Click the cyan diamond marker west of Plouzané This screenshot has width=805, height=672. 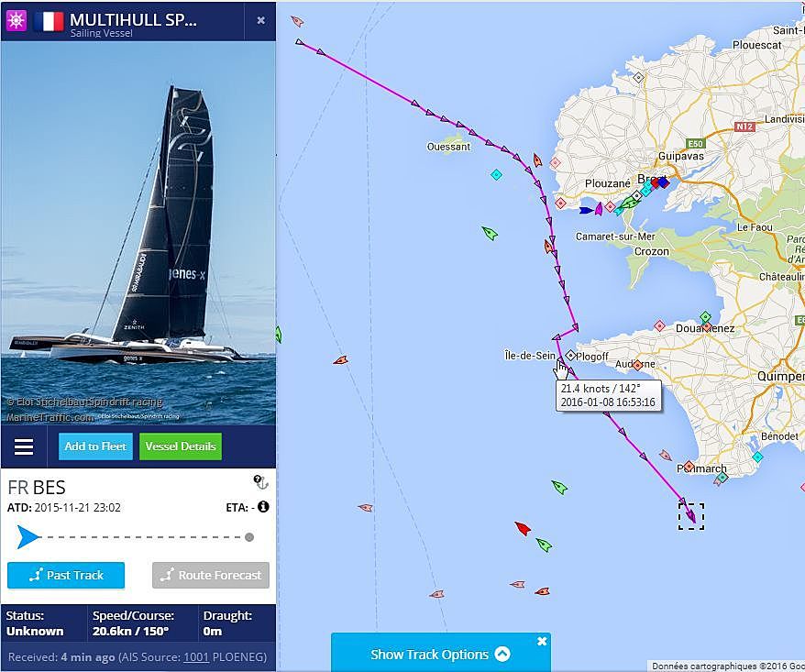click(x=496, y=174)
